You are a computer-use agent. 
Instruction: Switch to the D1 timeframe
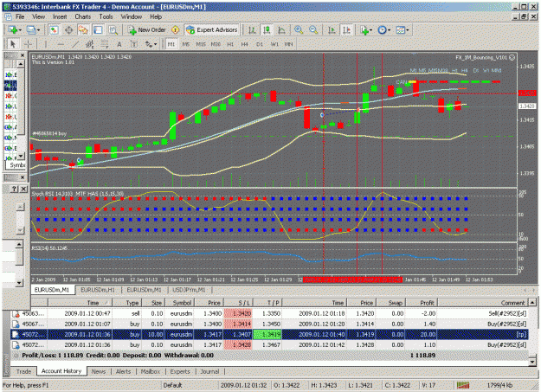[260, 44]
